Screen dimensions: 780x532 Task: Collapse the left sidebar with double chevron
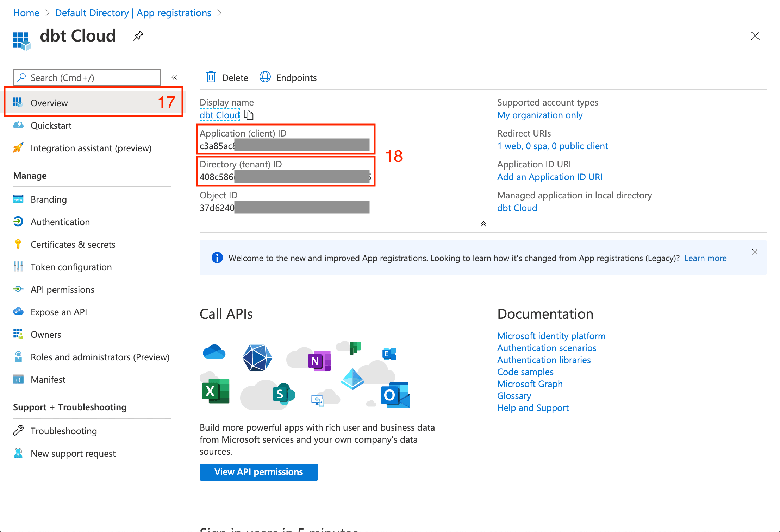174,77
